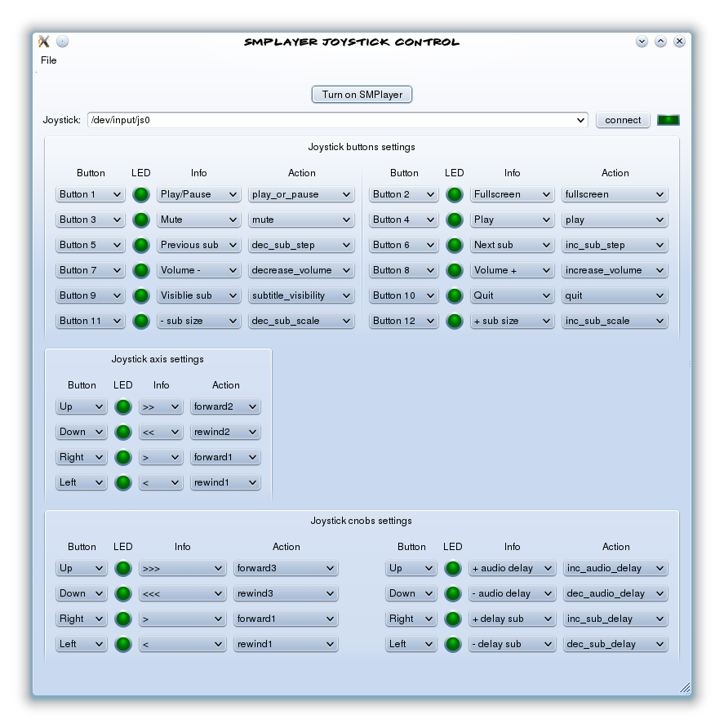Click the LED indicator for Button 7
Viewport: 724px width, 728px height.
(x=140, y=270)
